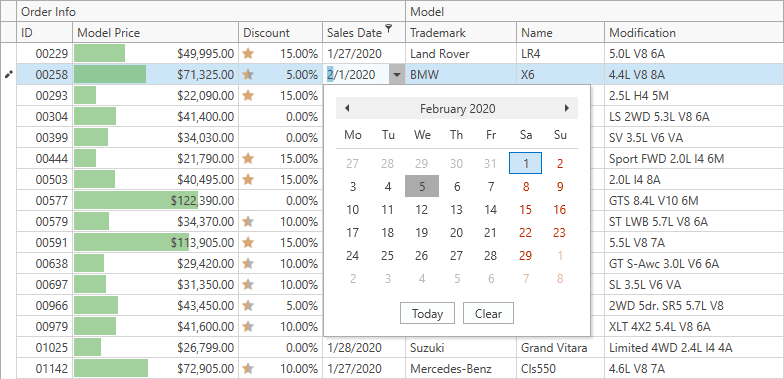This screenshot has width=784, height=379.
Task: Click the BMW trademark cell
Action: click(461, 74)
